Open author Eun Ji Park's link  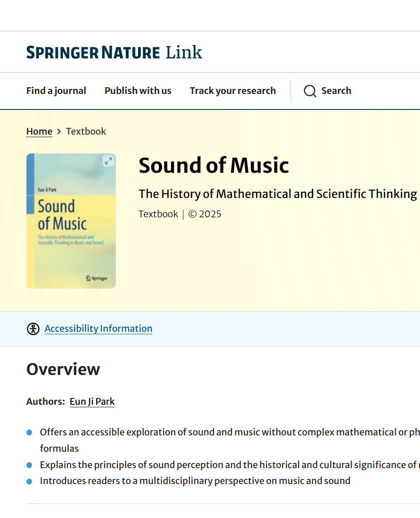pos(92,401)
